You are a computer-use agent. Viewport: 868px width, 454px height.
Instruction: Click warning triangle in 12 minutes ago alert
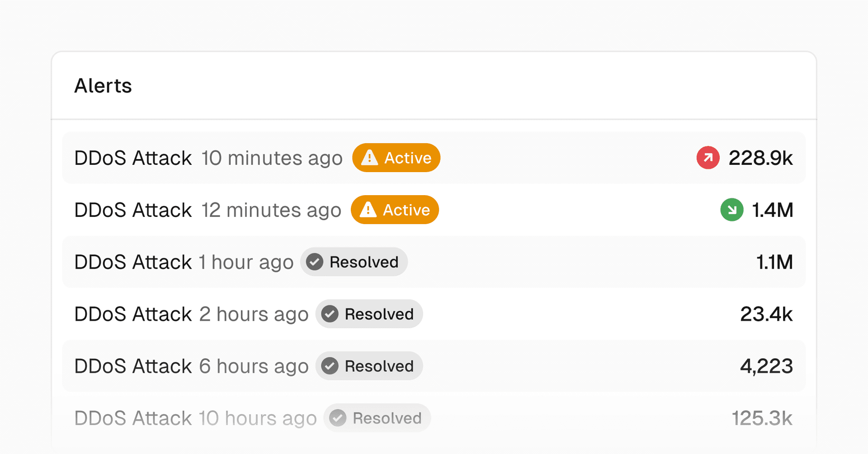368,210
